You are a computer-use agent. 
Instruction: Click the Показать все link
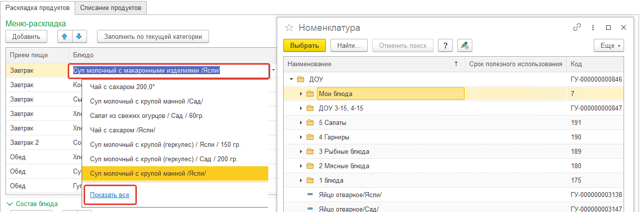pyautogui.click(x=109, y=195)
